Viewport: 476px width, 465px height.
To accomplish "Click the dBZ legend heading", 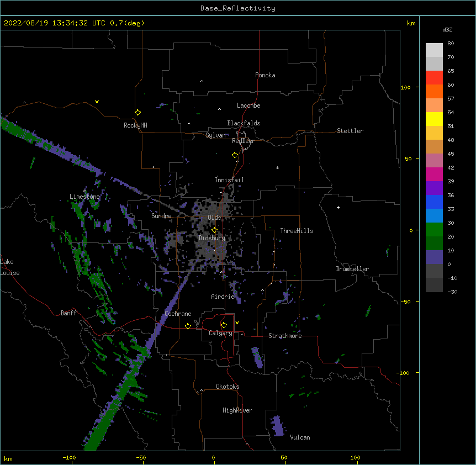I will [x=447, y=29].
